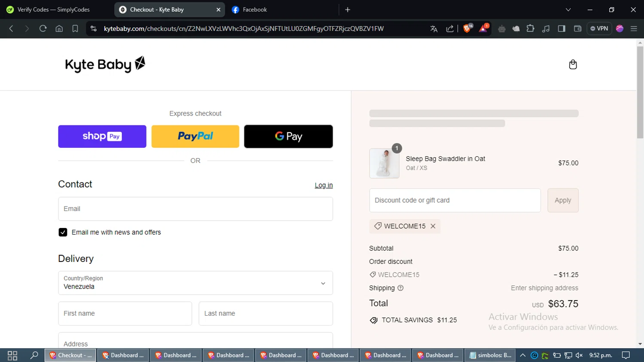Click the muted volume tray icon
Viewport: 644px width, 362px height.
pyautogui.click(x=579, y=355)
